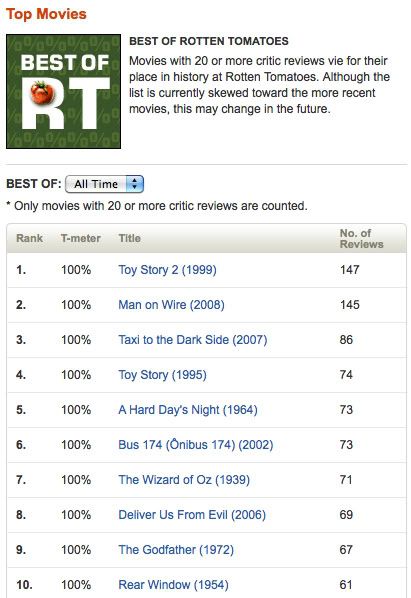Open the Best Of All Time dropdown

(104, 184)
